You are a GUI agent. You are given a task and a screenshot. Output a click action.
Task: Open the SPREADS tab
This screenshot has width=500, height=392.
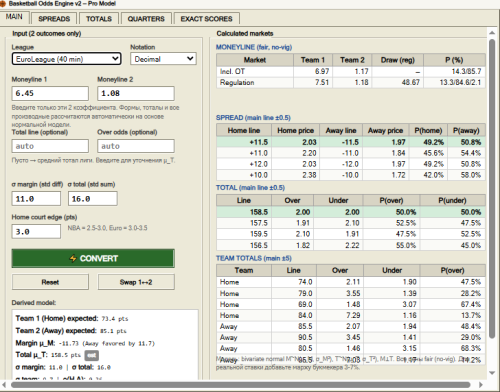54,19
